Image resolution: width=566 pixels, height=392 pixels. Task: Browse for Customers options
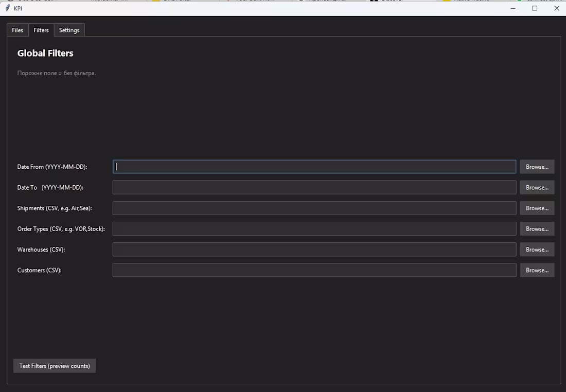[x=537, y=270]
